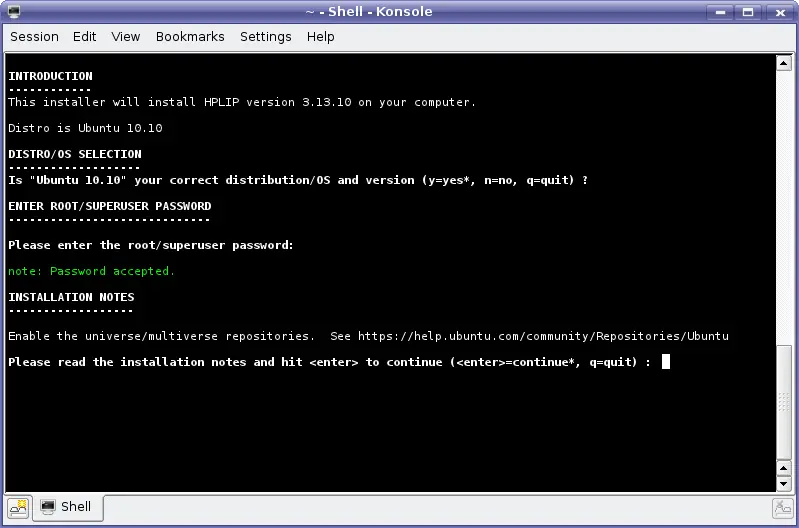
Task: Click the Konsole window menu icon in title bar
Action: (14, 11)
